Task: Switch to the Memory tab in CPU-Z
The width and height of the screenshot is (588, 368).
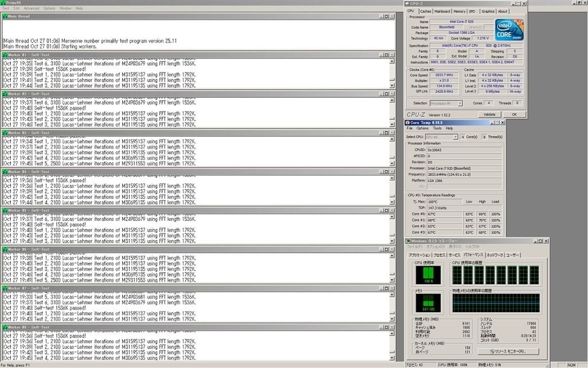Action: click(x=459, y=11)
